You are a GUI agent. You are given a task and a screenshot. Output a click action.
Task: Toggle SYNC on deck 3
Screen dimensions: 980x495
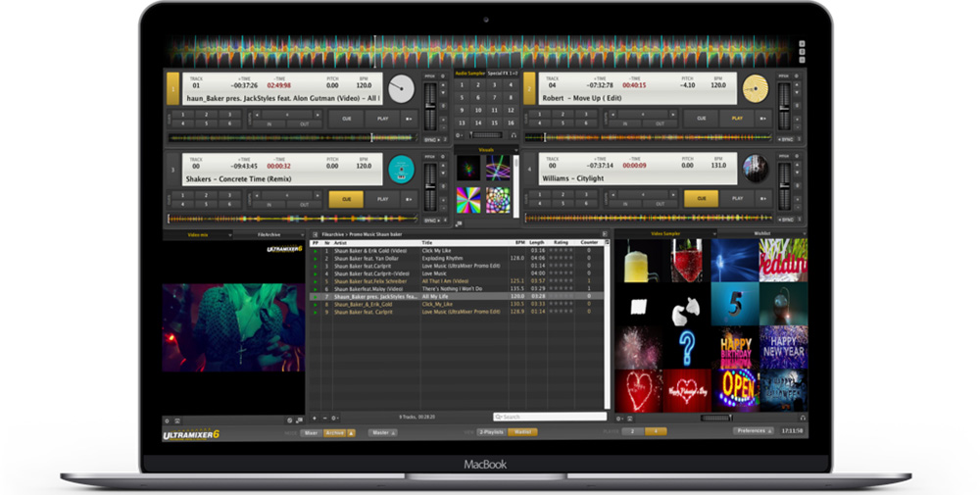click(x=432, y=221)
